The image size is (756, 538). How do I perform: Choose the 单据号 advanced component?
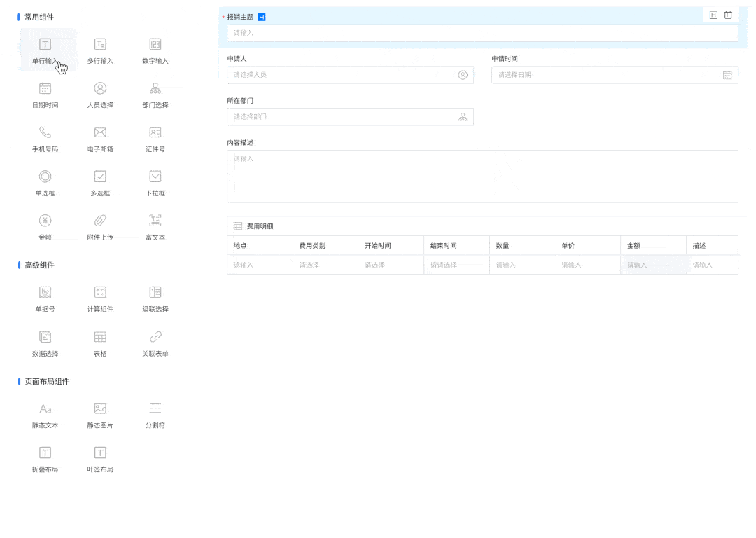point(45,298)
